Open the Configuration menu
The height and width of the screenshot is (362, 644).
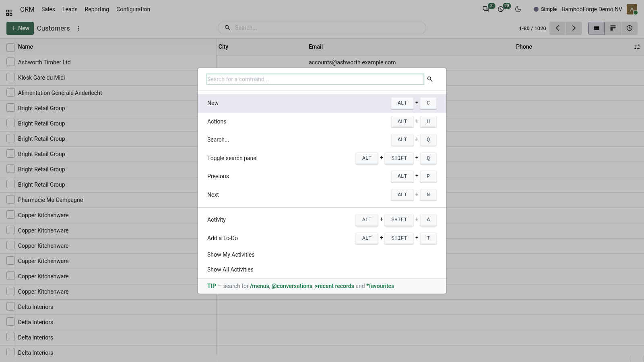[133, 9]
